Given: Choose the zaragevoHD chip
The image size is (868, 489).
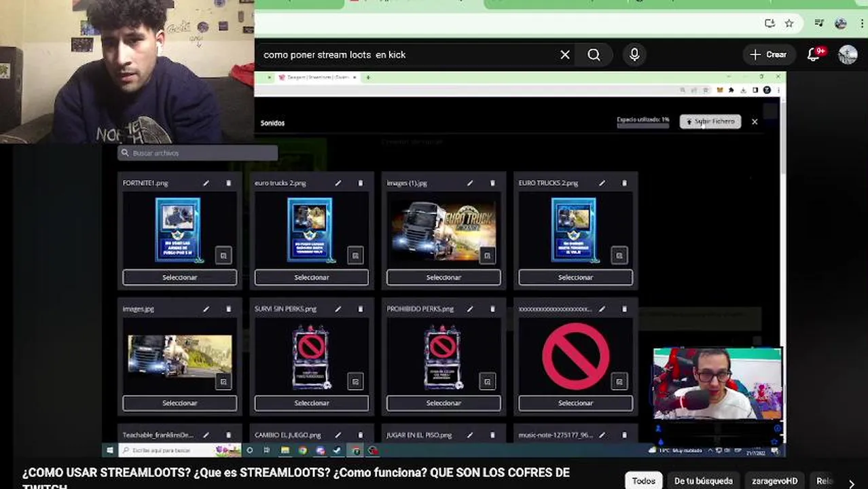Looking at the screenshot, I should pos(775,481).
